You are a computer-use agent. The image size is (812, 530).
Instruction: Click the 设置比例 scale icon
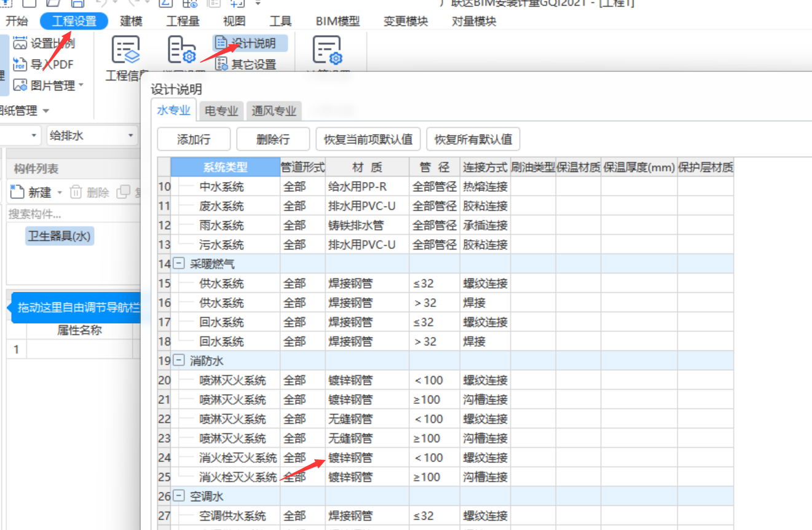pos(20,44)
